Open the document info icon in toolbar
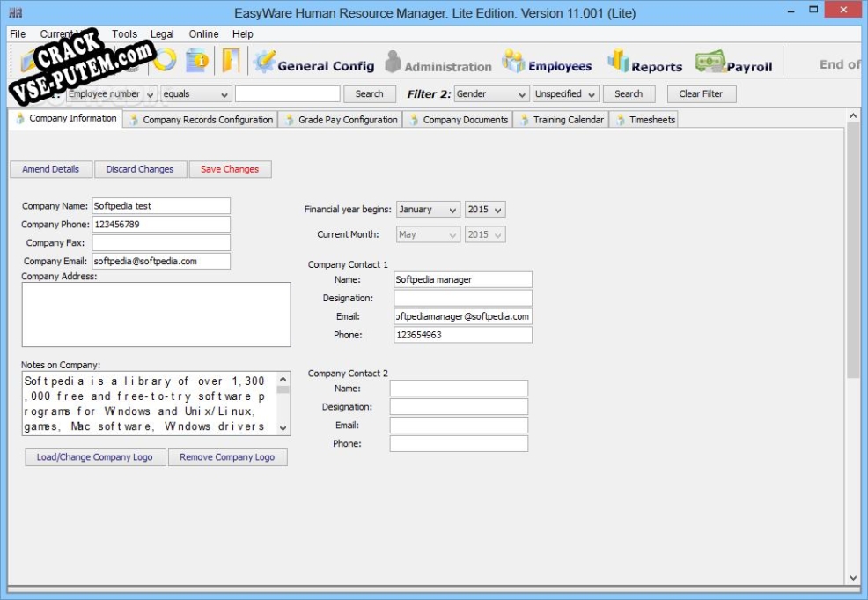 [196, 60]
